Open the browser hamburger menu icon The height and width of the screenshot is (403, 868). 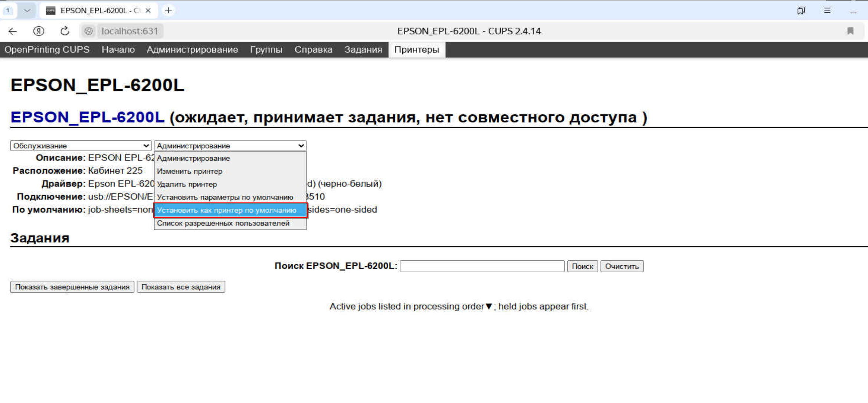(827, 10)
